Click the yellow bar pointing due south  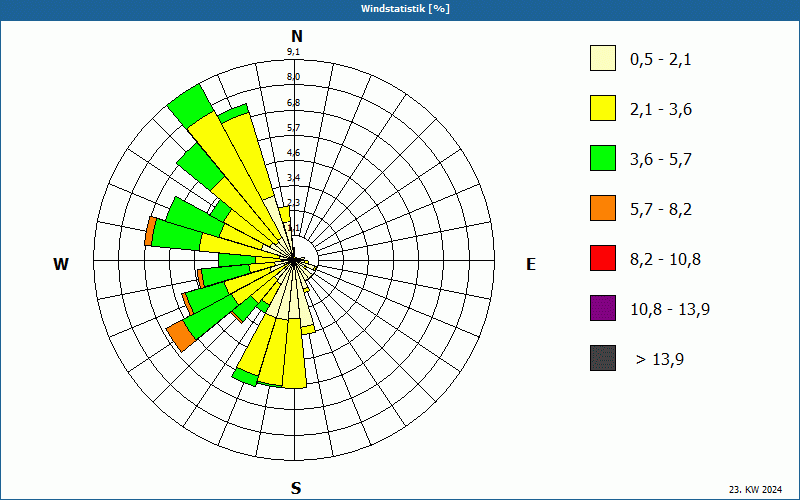[x=294, y=353]
